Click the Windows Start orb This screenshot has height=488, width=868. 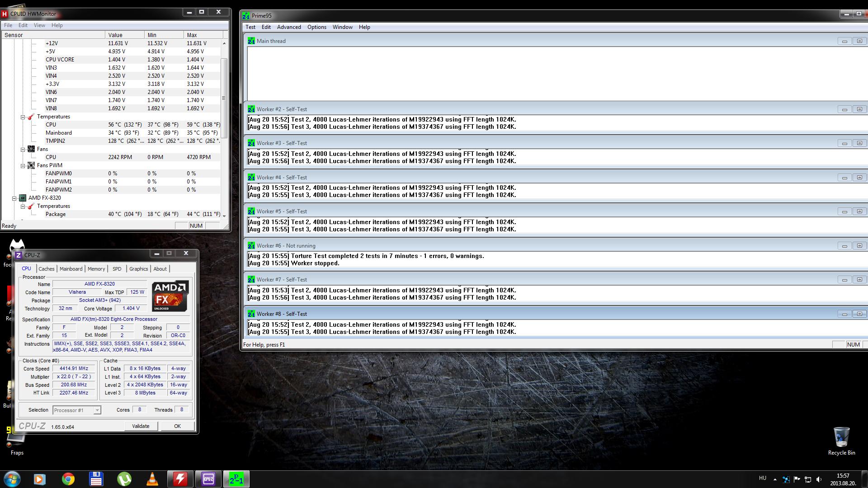point(12,479)
